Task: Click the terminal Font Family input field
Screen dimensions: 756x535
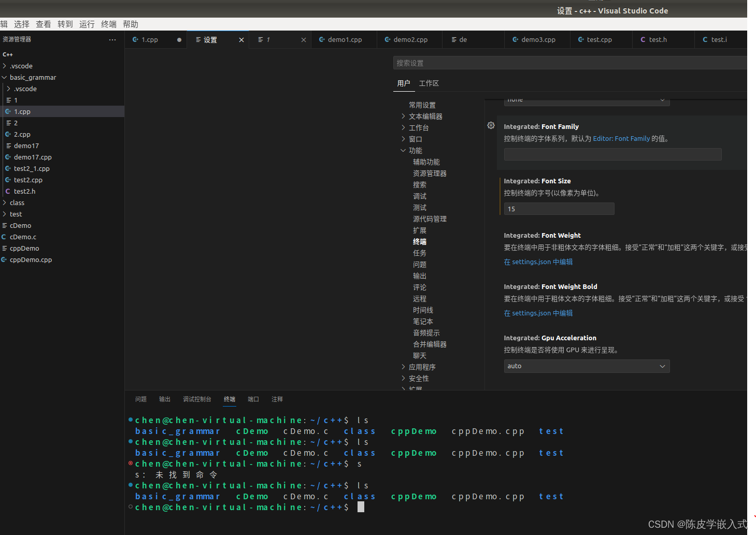Action: [x=612, y=154]
